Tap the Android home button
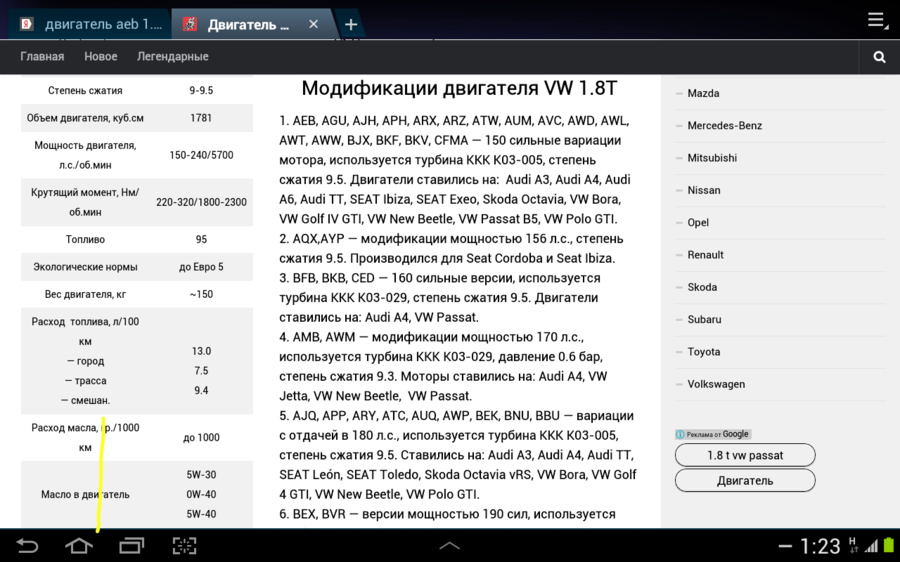The image size is (900, 562). click(79, 545)
